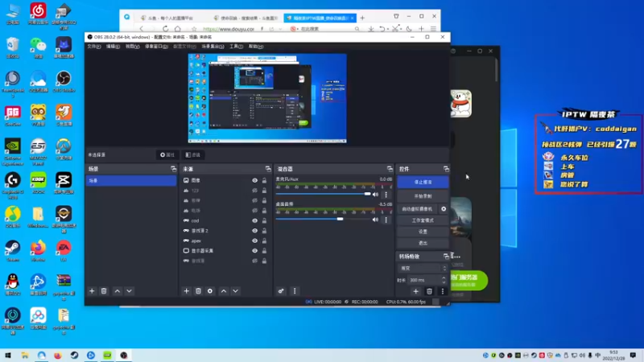Toggle the lock on the apex source
The height and width of the screenshot is (362, 644).
pos(265,241)
